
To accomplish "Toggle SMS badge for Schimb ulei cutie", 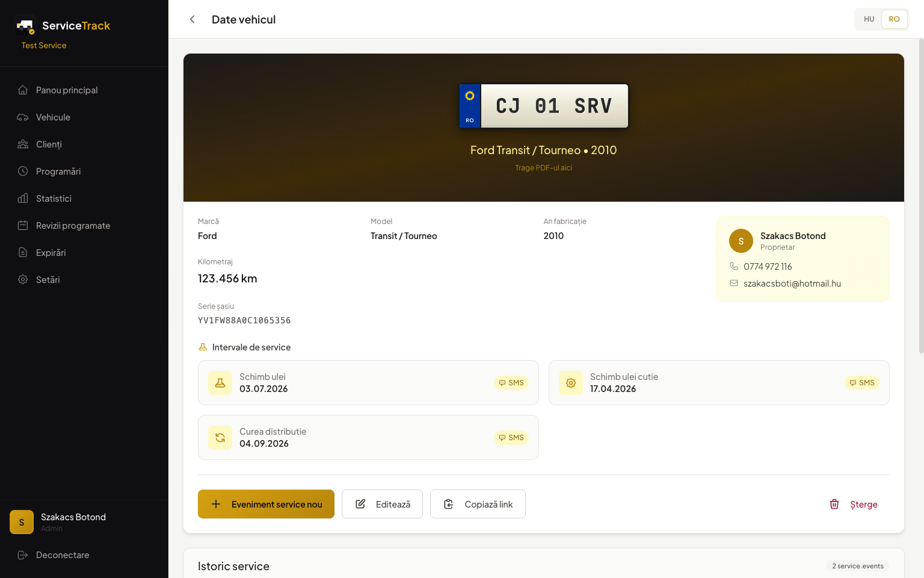I will pyautogui.click(x=862, y=383).
